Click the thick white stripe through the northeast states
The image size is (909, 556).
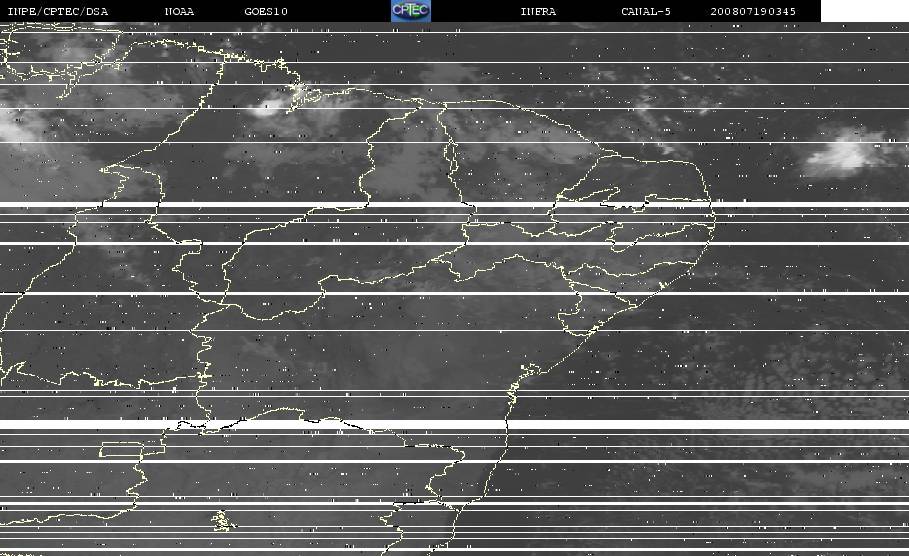[454, 205]
